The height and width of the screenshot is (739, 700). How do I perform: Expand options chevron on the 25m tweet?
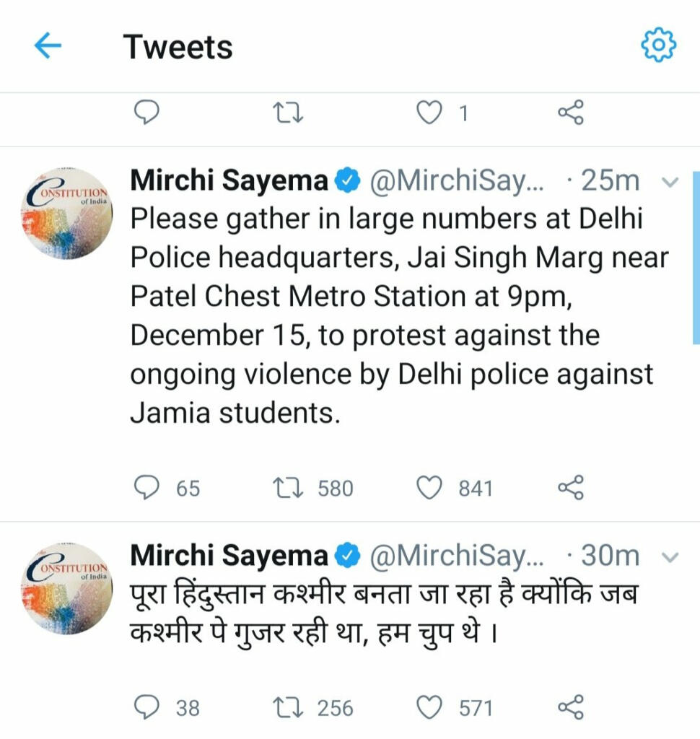(670, 182)
